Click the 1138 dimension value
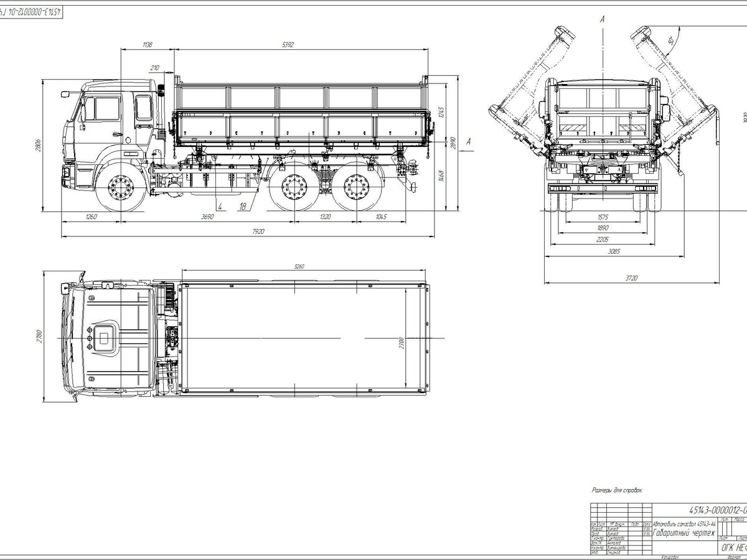 point(148,44)
